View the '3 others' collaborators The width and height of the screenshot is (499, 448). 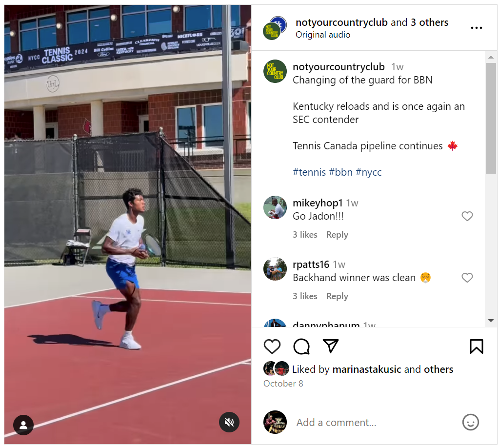pos(429,22)
